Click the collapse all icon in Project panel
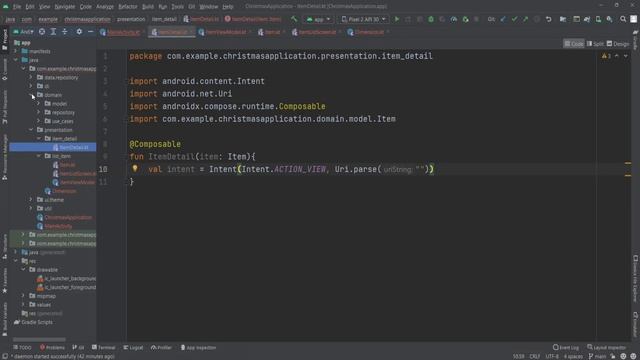The width and height of the screenshot is (640, 360). point(64,32)
